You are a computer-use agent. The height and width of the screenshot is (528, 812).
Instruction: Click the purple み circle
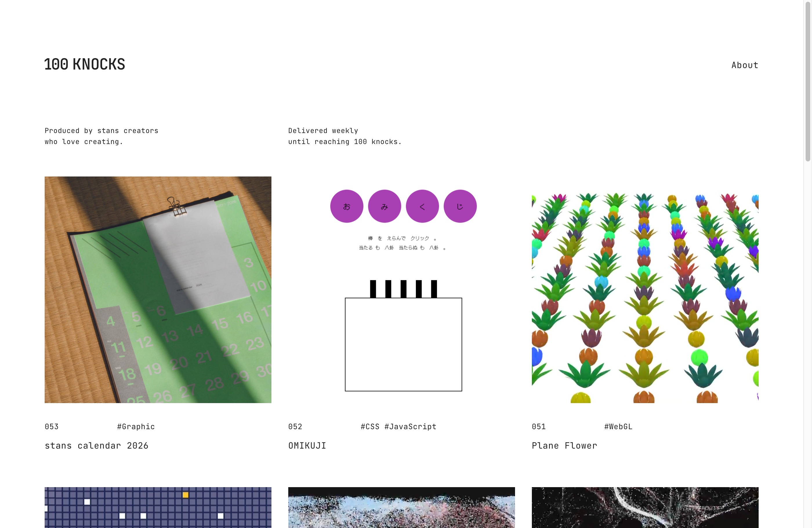(385, 206)
